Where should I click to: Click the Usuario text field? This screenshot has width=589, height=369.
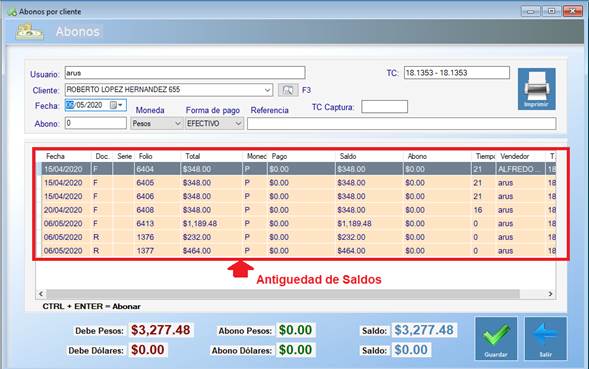[x=185, y=73]
